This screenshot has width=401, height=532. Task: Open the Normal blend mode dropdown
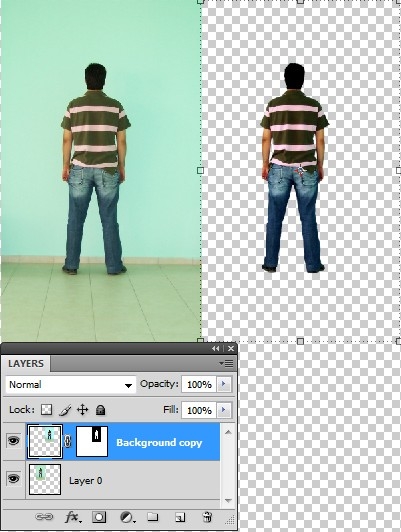[71, 385]
